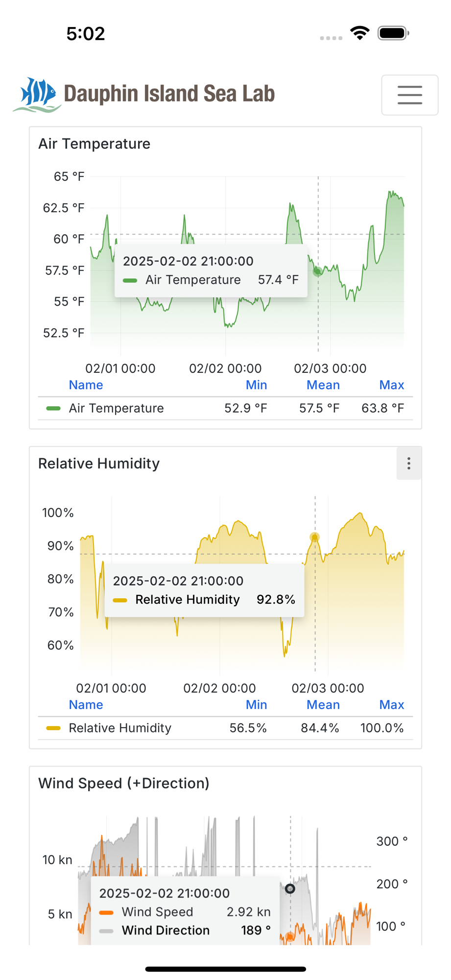Toggle Air Temperature series in legend
451x980 pixels.
coord(116,408)
